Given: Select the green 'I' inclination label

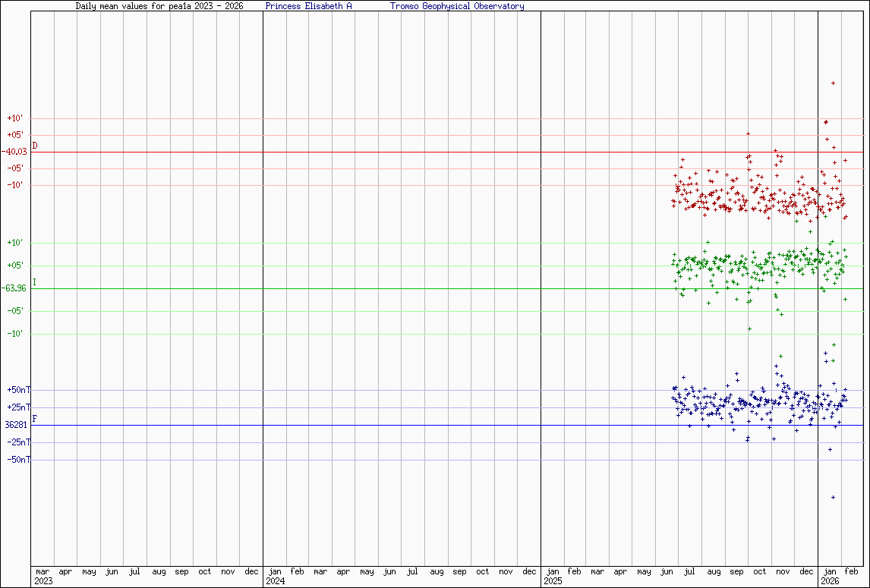Looking at the screenshot, I should point(34,282).
